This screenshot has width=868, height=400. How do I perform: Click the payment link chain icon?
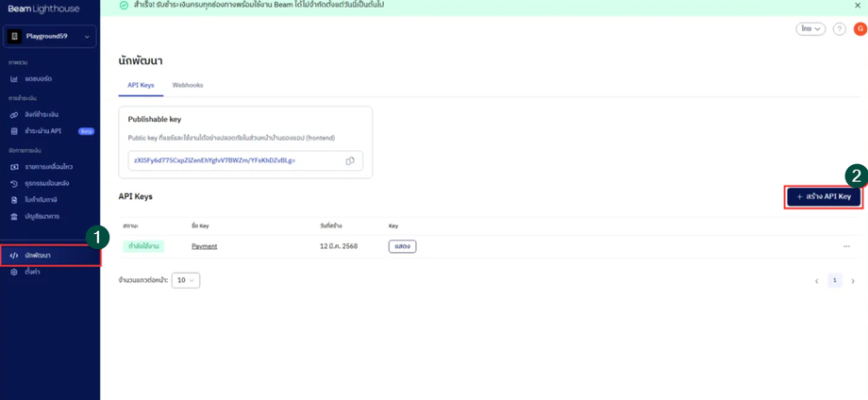pos(14,114)
